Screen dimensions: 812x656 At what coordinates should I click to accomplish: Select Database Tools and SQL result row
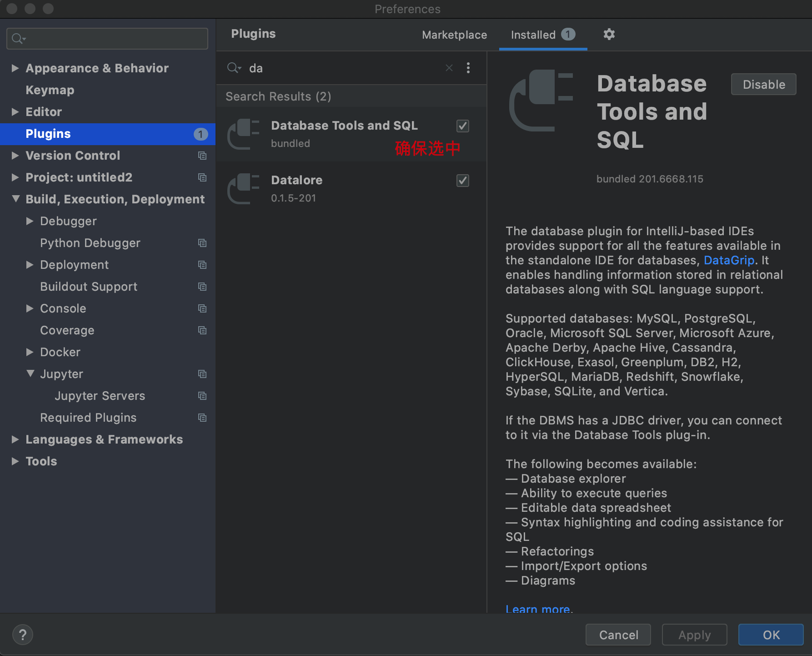(x=351, y=134)
